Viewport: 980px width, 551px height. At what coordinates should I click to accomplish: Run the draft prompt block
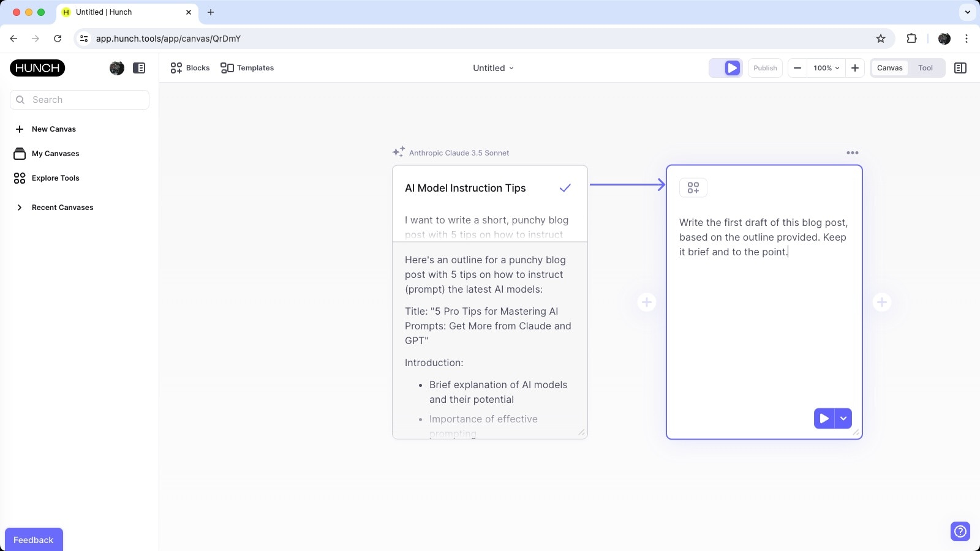823,418
